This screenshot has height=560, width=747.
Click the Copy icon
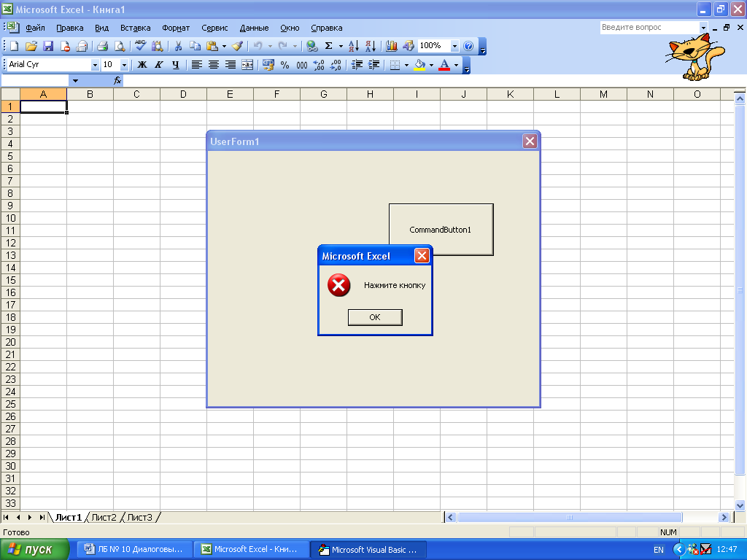[x=195, y=46]
